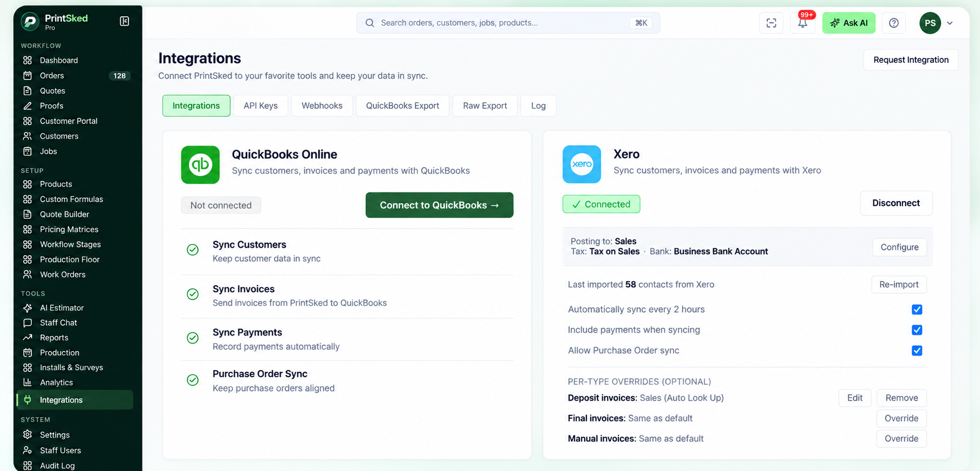Image resolution: width=980 pixels, height=471 pixels.
Task: Open Installs & Surveys in sidebar
Action: 71,367
